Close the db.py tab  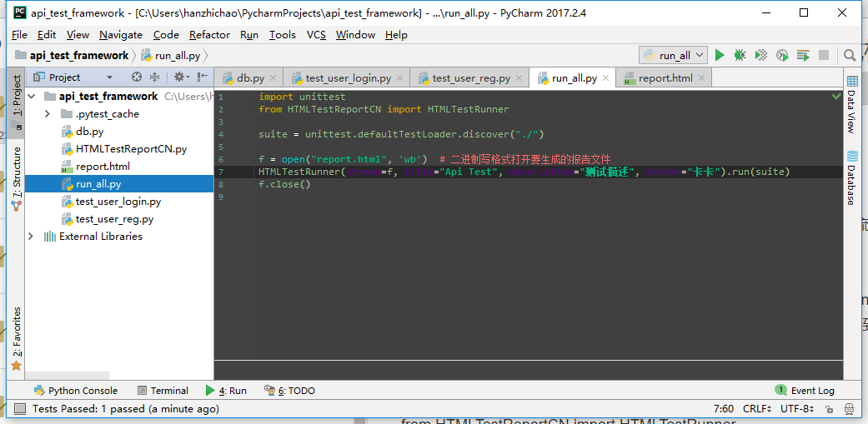click(x=273, y=78)
